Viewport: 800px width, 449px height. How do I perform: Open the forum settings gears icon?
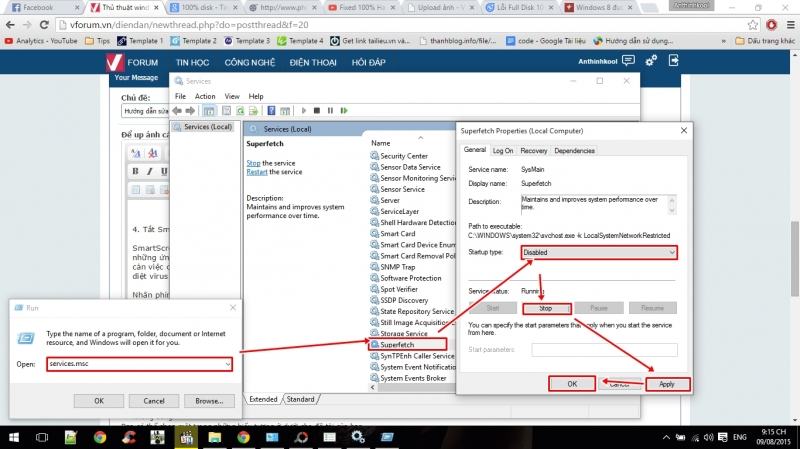650,61
